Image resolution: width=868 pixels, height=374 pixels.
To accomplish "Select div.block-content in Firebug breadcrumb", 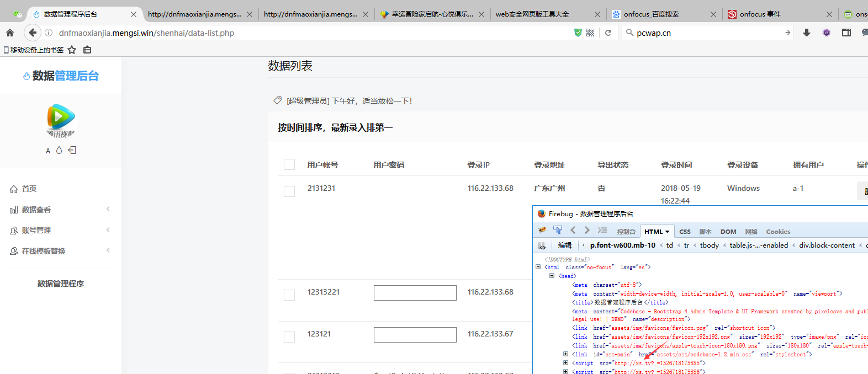I will point(827,245).
